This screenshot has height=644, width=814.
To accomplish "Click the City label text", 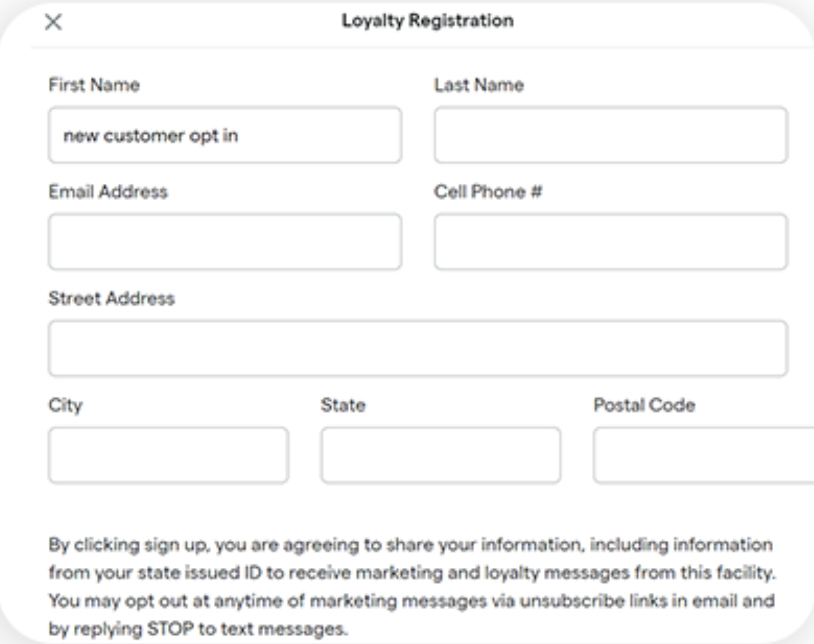I will coord(66,405).
